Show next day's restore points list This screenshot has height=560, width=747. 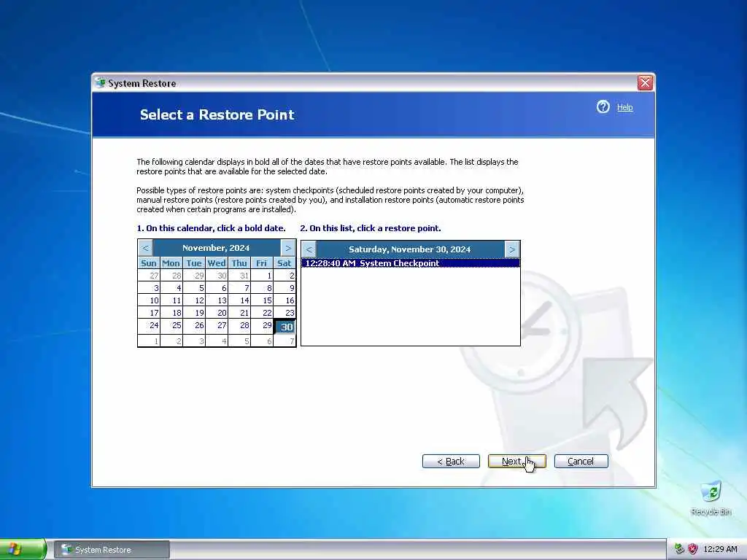point(511,249)
